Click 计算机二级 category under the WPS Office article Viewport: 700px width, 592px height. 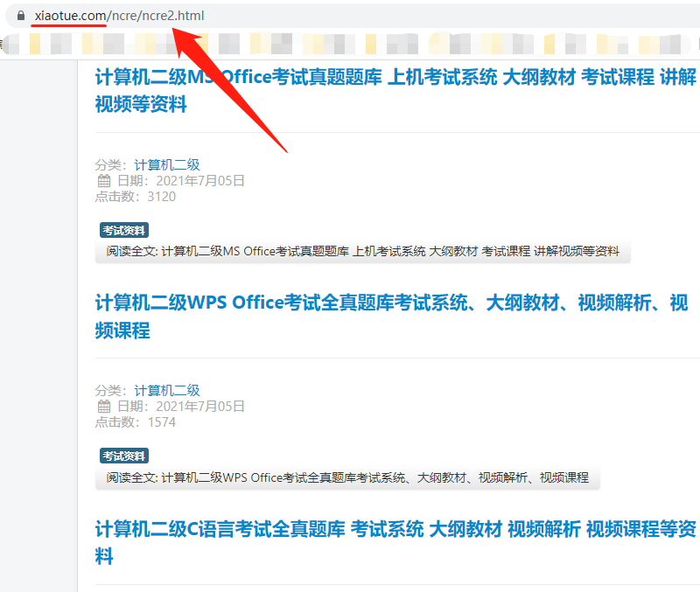point(167,390)
